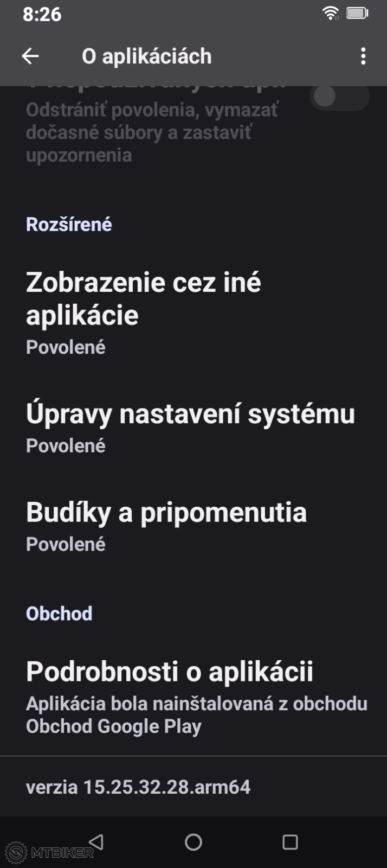The height and width of the screenshot is (868, 387).
Task: Tap the Wi-Fi status icon
Action: tap(331, 14)
